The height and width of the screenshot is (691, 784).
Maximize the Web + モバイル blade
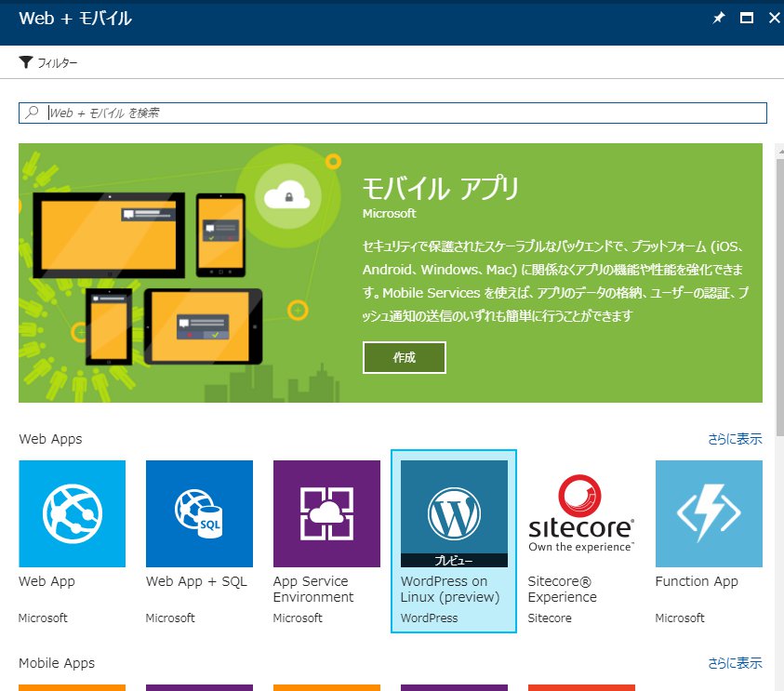[x=746, y=19]
